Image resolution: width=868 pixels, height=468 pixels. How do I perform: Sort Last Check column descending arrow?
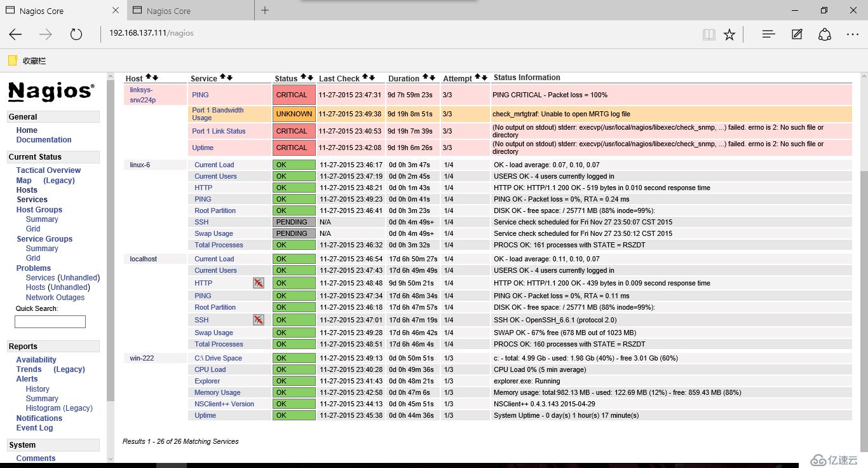372,78
